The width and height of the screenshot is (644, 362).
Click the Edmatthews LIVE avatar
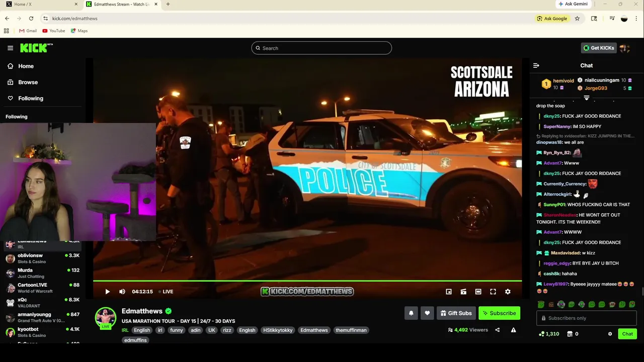click(106, 318)
